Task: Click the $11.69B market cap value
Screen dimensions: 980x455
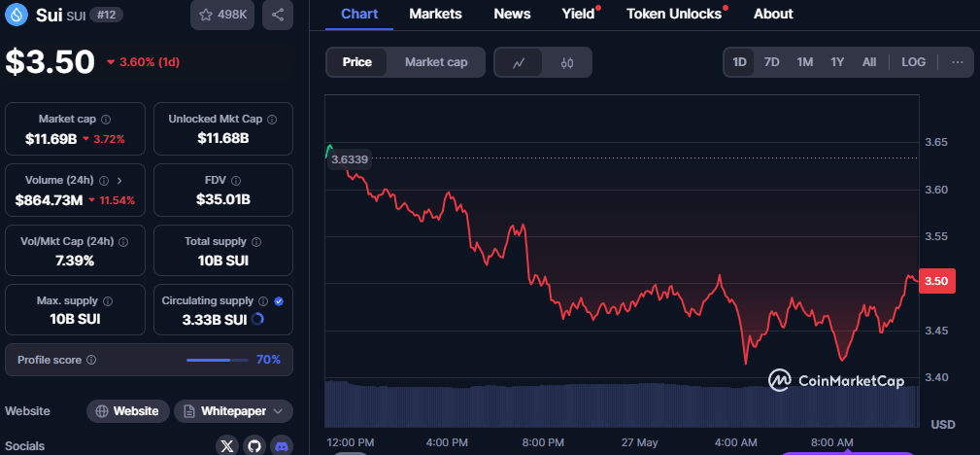Action: pyautogui.click(x=51, y=139)
